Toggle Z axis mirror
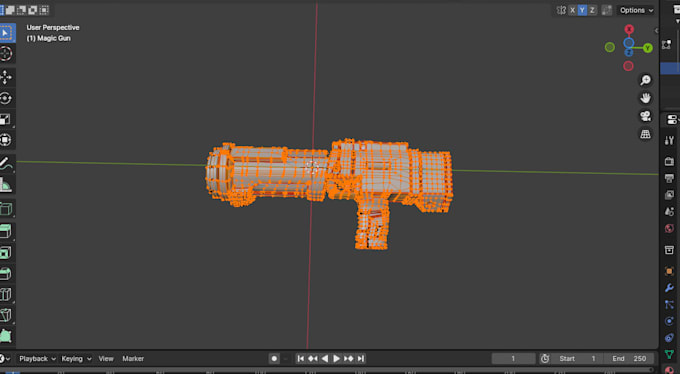The height and width of the screenshot is (374, 680). pos(592,10)
